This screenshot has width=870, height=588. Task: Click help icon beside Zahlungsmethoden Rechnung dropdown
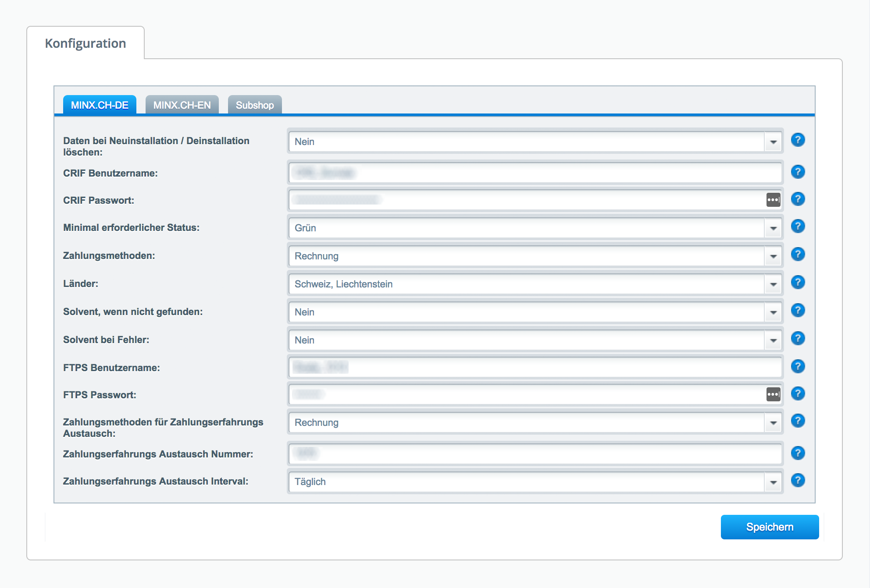[x=798, y=254]
